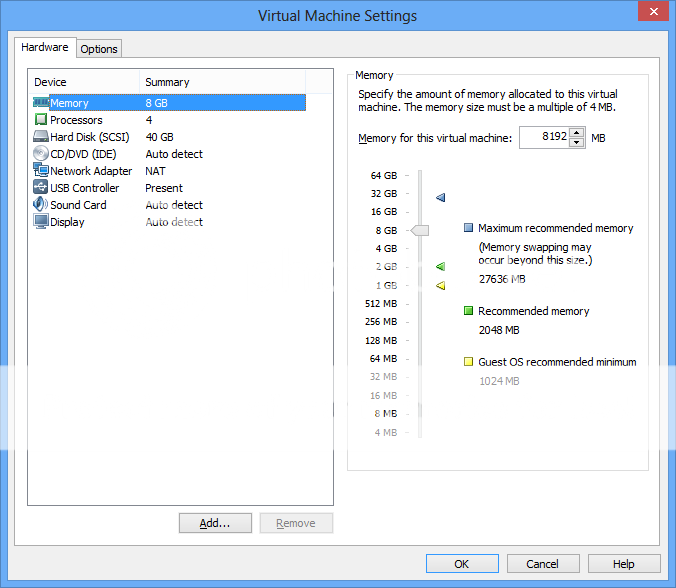
Task: Switch to the Options tab
Action: point(99,49)
